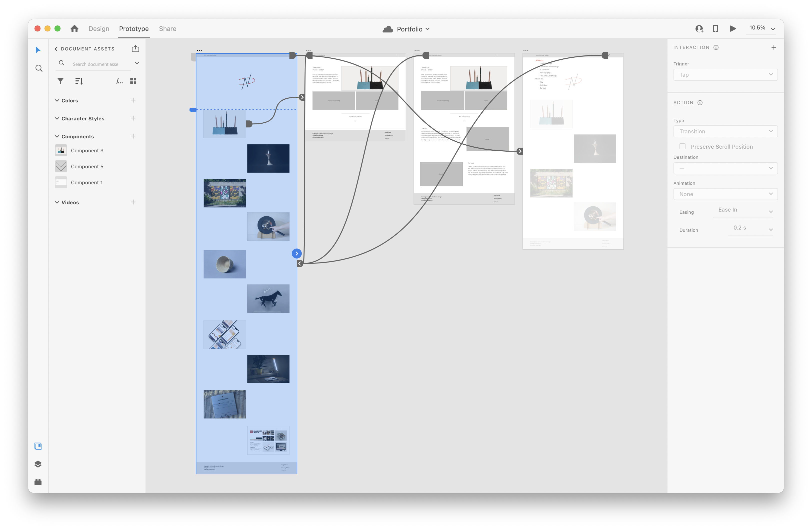This screenshot has width=812, height=530.
Task: Add a new component asset
Action: click(x=133, y=136)
